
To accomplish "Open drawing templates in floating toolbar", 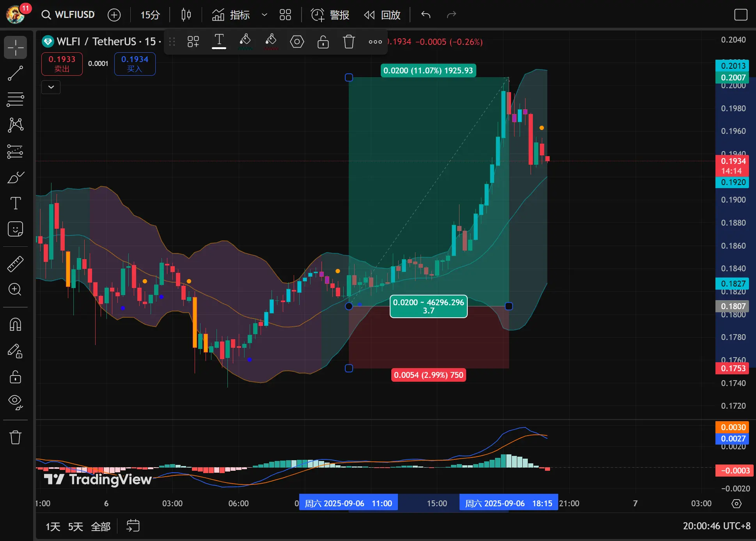I will (193, 41).
